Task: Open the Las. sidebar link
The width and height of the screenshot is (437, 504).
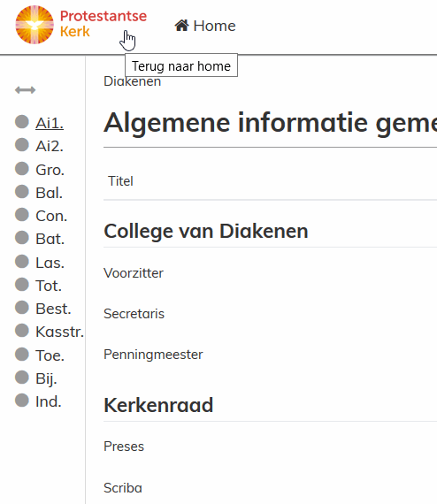Action: pos(50,263)
